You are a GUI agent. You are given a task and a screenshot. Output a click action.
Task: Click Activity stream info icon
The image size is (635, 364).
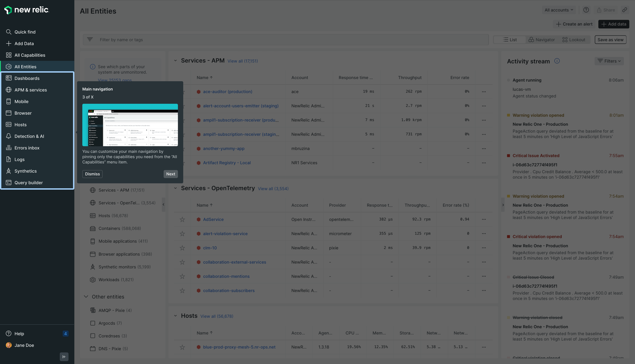(557, 61)
